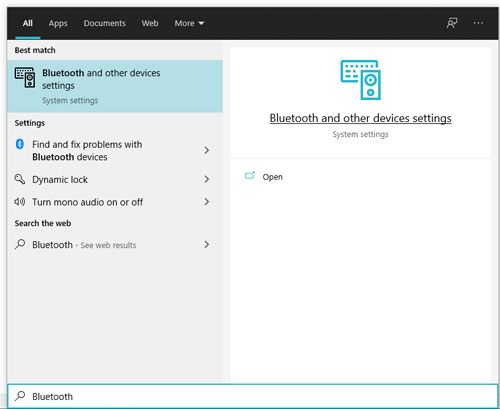
Task: Select Find and fix problems with Bluetooth
Action: coord(115,150)
